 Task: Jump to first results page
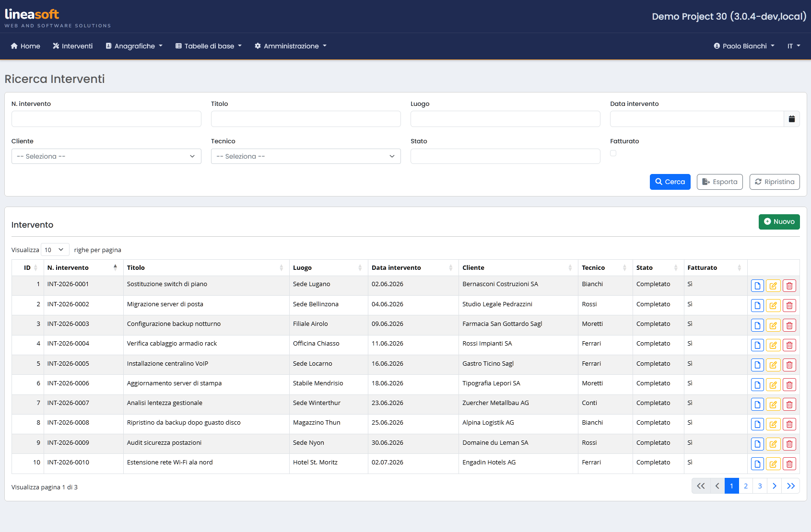click(x=701, y=486)
